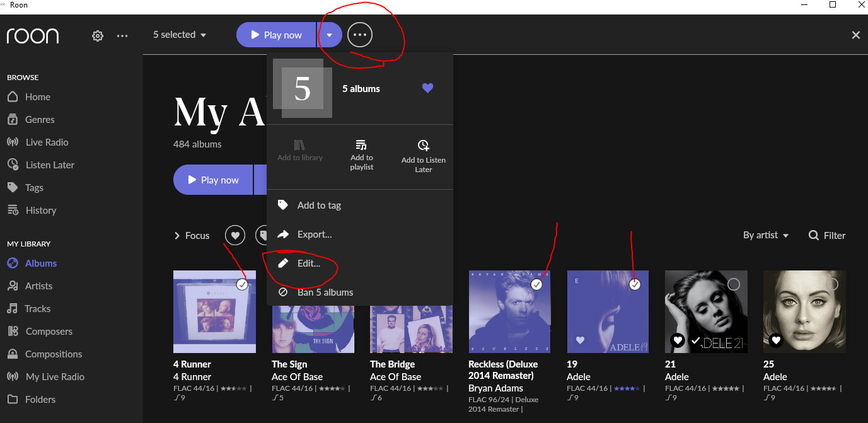Choose Ban 5 albums from the menu
This screenshot has height=423, width=868.
click(x=360, y=293)
